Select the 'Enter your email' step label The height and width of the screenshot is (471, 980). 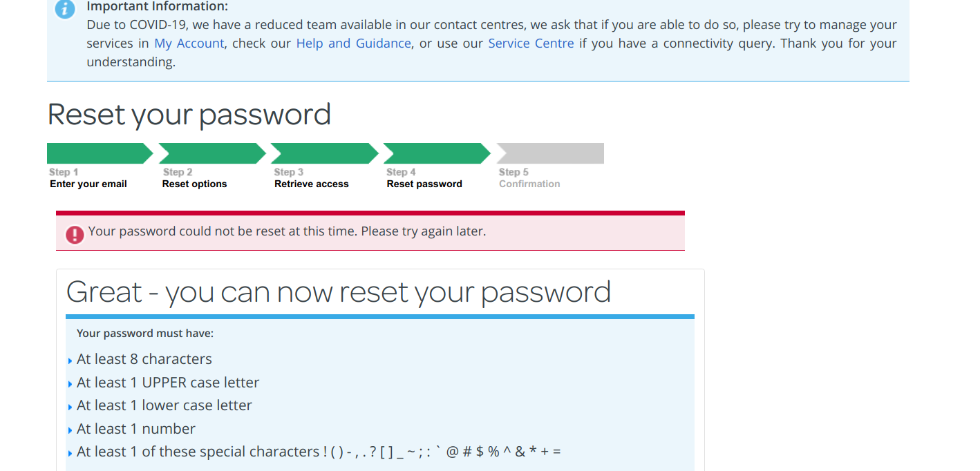click(x=88, y=184)
